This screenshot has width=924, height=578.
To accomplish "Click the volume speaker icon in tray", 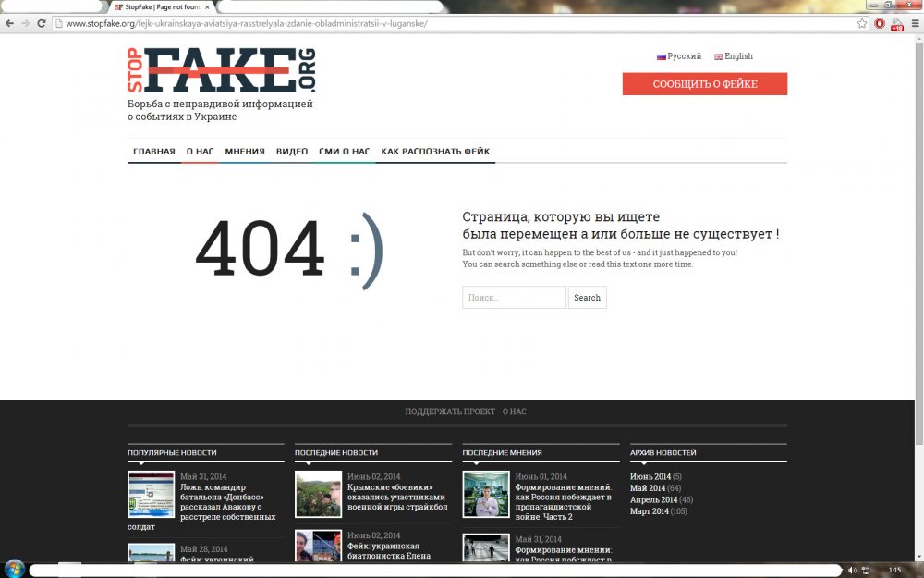I will pos(852,570).
